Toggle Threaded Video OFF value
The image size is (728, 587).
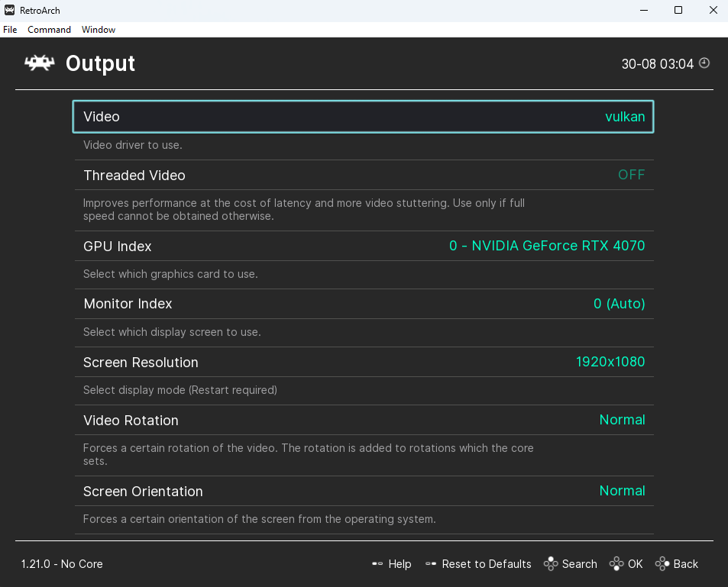(631, 175)
